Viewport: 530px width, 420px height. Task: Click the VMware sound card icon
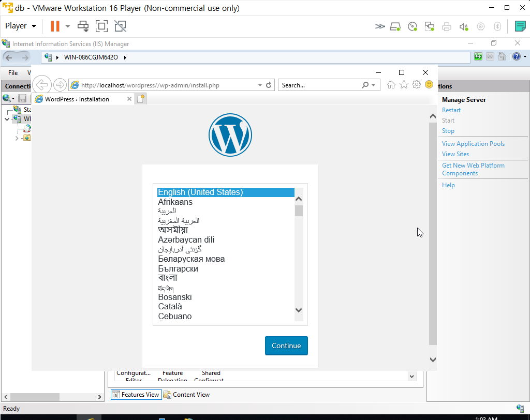coord(464,26)
